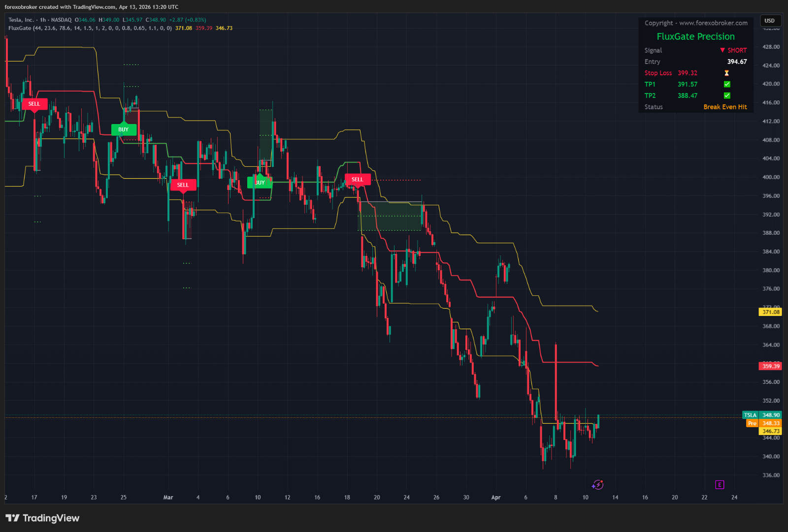The height and width of the screenshot is (532, 788).
Task: Click the Break Even Hit status text
Action: tap(725, 107)
